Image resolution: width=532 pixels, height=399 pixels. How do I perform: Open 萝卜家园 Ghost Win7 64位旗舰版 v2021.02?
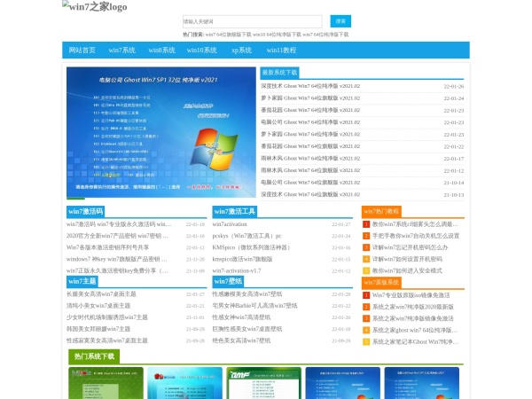coord(310,98)
